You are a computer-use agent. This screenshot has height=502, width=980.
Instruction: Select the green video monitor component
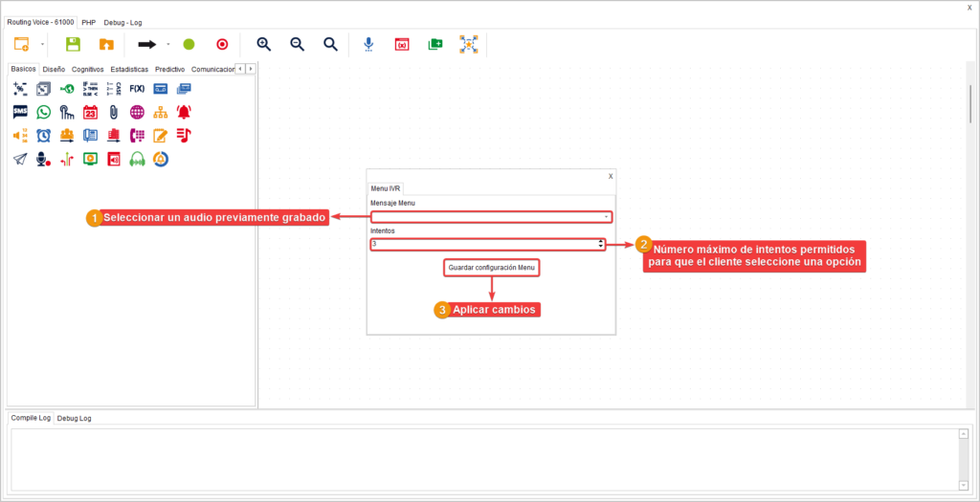(90, 160)
